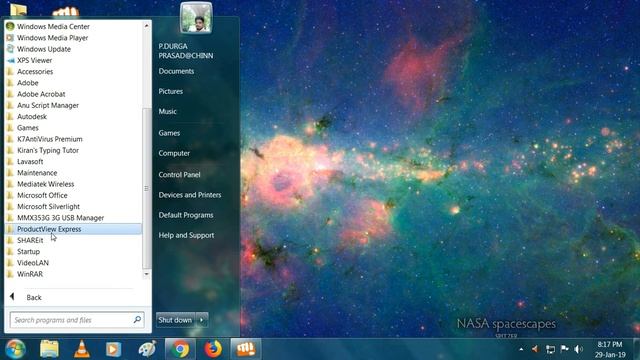Click the Shut down button
Image resolution: width=640 pixels, height=360 pixels.
click(x=176, y=320)
